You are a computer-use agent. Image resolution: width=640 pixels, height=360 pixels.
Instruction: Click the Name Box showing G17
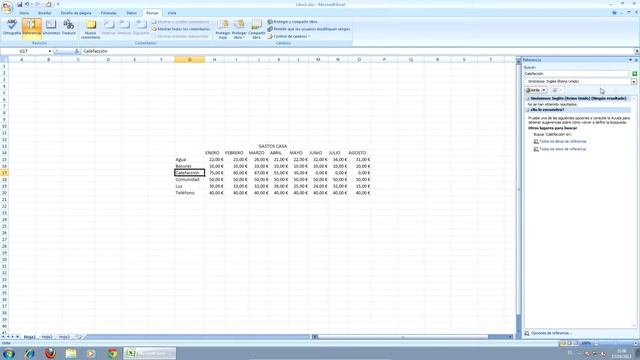tap(24, 51)
